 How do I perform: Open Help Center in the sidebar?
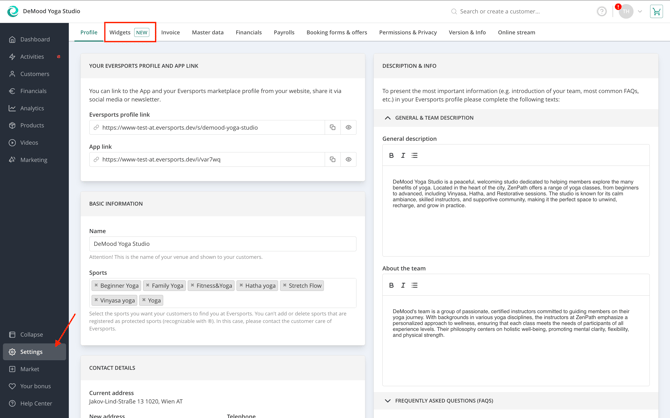tap(35, 403)
